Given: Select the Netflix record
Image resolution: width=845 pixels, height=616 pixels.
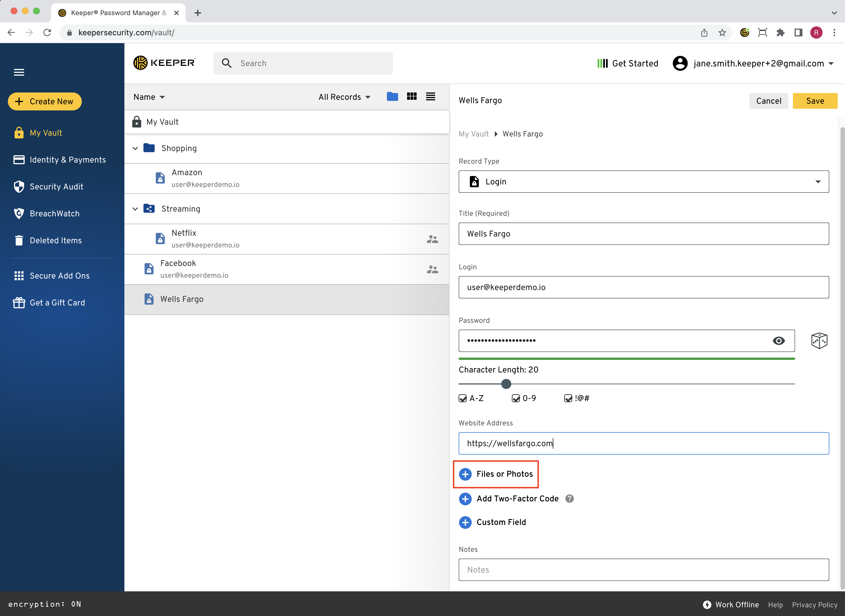Looking at the screenshot, I should 286,239.
